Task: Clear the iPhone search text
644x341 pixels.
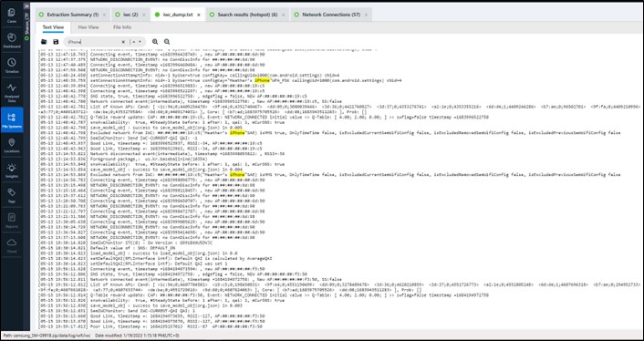Action: (123, 42)
